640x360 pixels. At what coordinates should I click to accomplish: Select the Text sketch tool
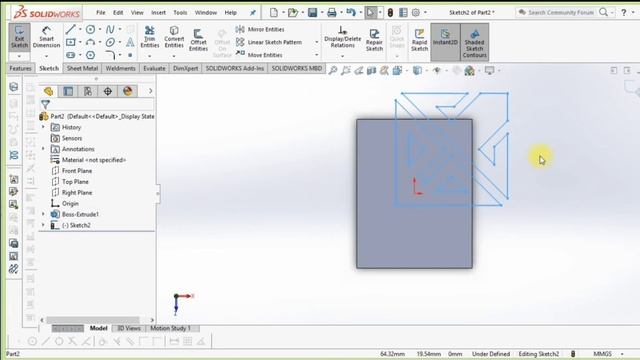pyautogui.click(x=130, y=42)
